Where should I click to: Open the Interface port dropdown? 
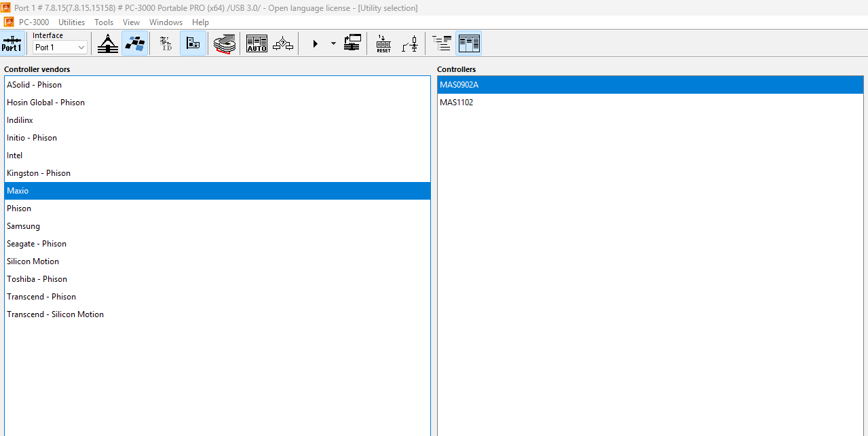60,48
